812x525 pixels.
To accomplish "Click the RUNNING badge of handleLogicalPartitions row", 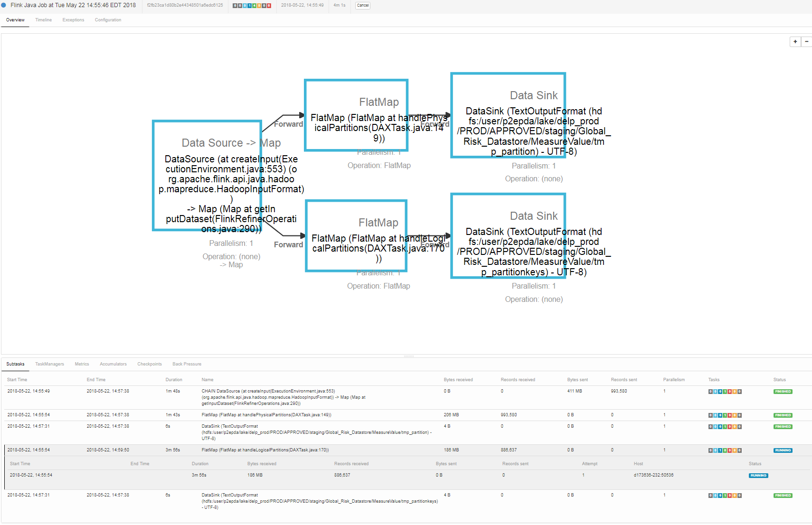I will [783, 450].
